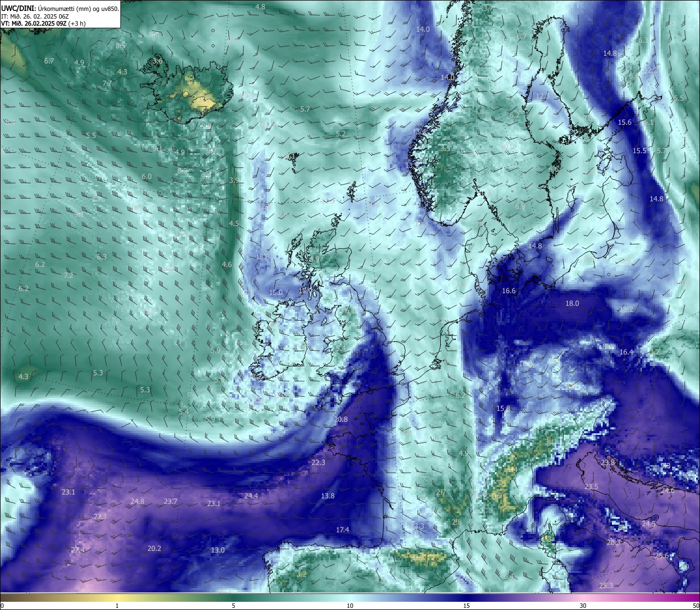700x610 pixels.
Task: Click the 15.0 value west of Scotland
Action: pyautogui.click(x=276, y=292)
